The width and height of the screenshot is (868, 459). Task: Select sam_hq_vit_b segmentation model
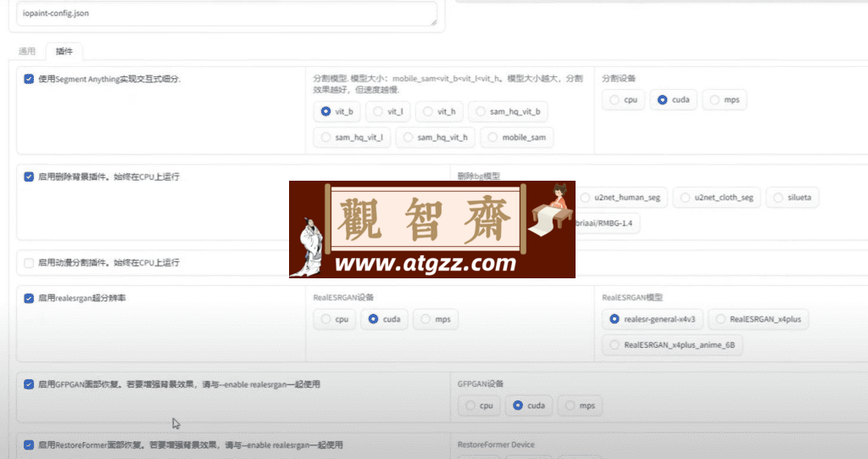(508, 111)
